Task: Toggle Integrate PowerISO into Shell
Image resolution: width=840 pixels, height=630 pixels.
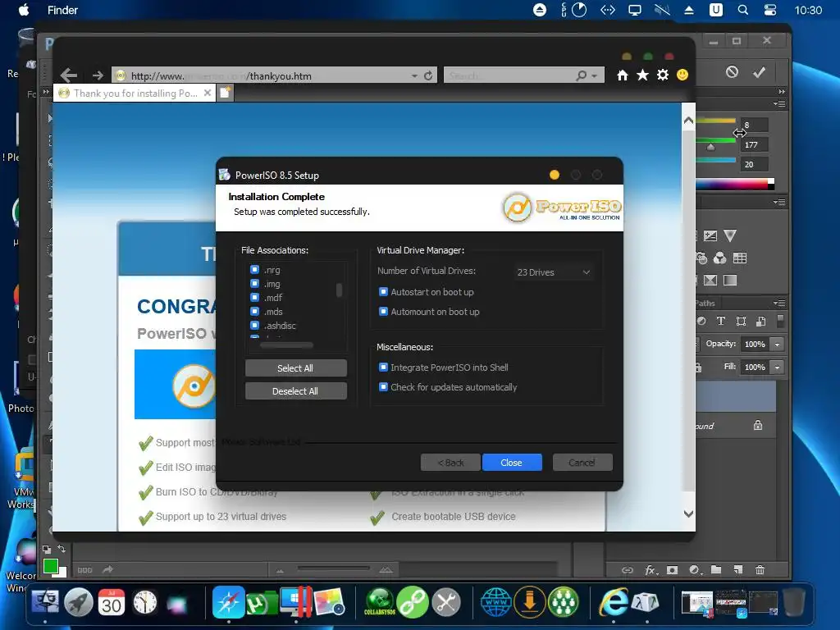Action: click(383, 367)
